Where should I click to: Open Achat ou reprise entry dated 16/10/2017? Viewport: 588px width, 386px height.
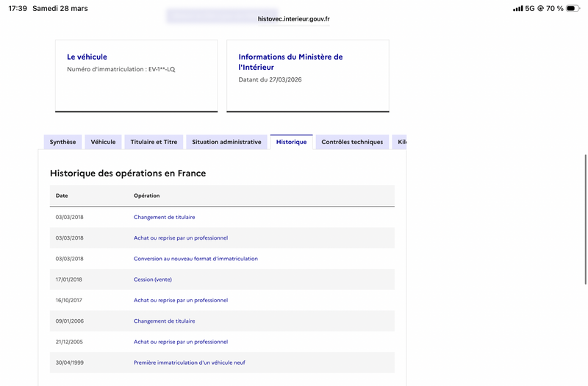181,300
